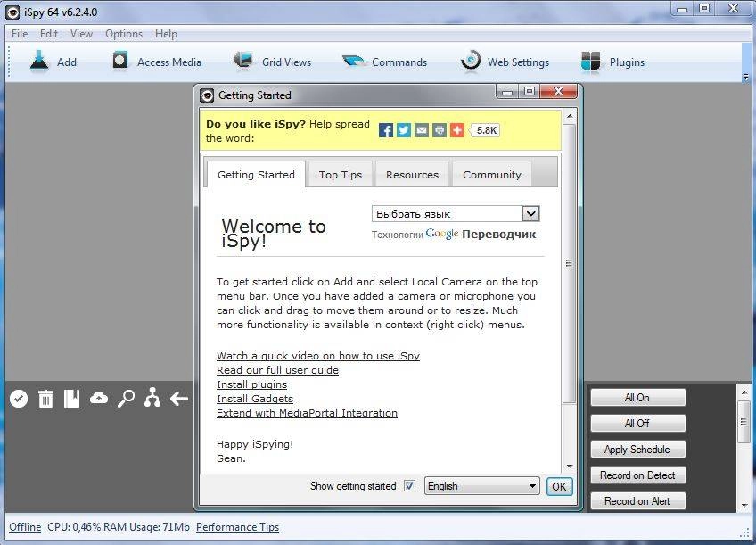
Task: Open the View menu
Action: click(81, 34)
